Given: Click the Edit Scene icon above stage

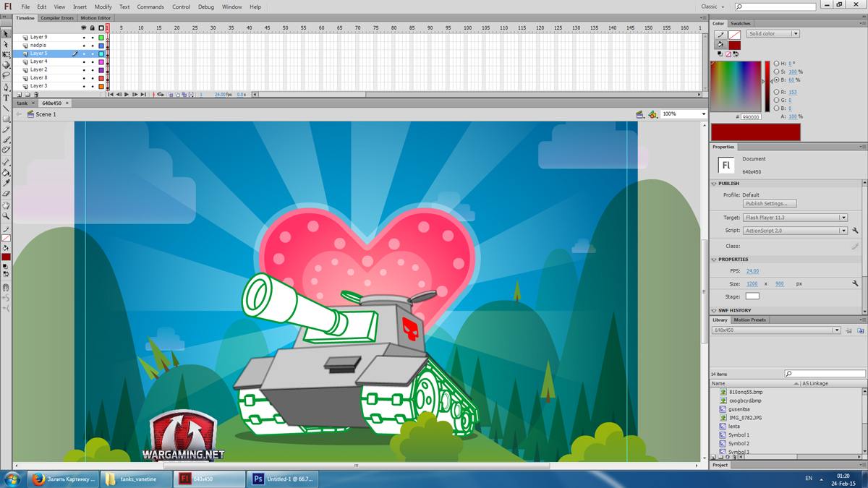Looking at the screenshot, I should pos(639,114).
